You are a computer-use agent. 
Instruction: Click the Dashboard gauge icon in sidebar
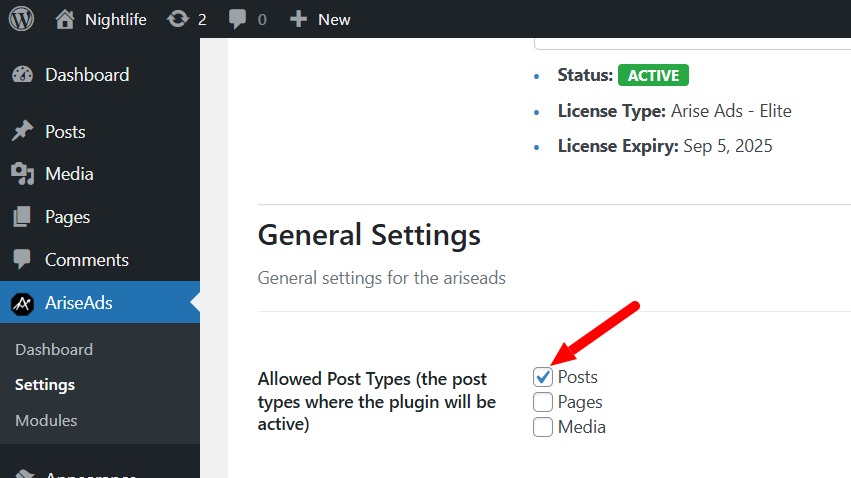click(x=22, y=75)
